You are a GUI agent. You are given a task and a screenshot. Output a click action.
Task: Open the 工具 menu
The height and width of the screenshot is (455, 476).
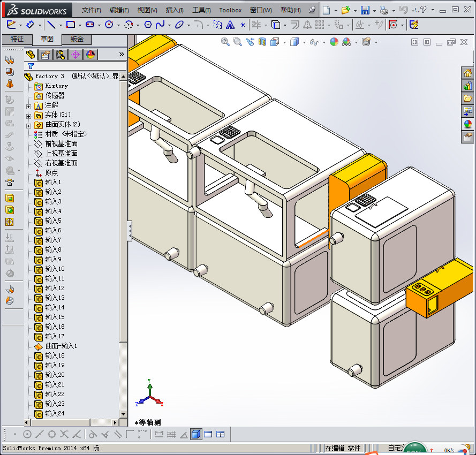point(200,10)
